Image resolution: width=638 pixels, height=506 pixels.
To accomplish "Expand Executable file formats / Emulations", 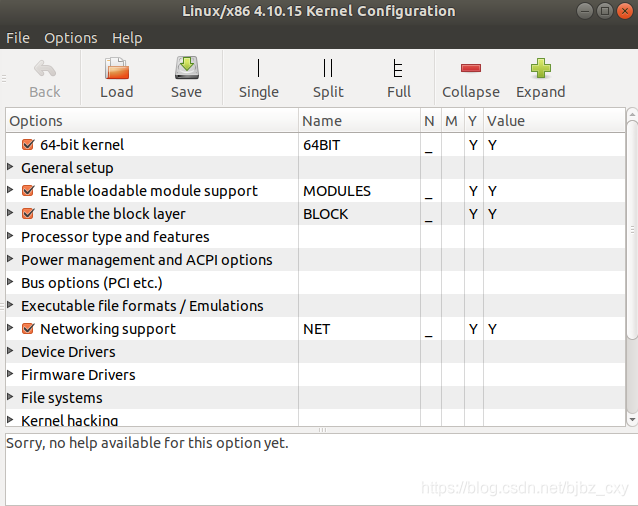I will point(11,305).
